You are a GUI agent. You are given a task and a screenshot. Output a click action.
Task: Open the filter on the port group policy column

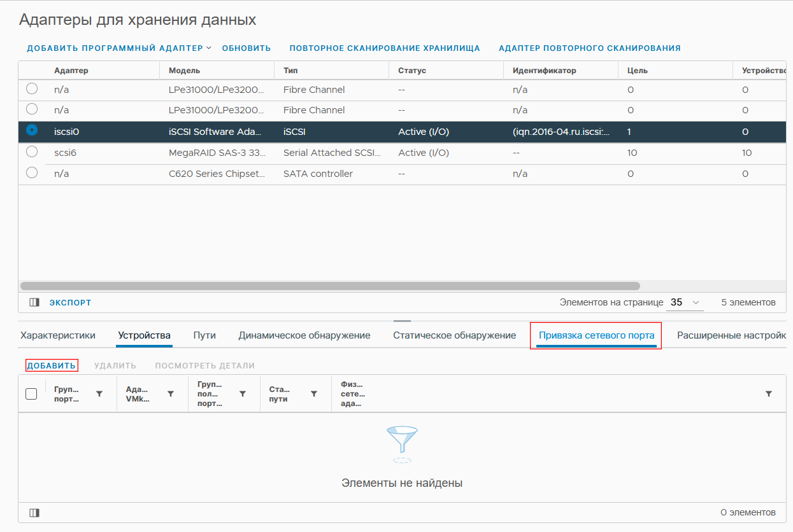coord(242,394)
